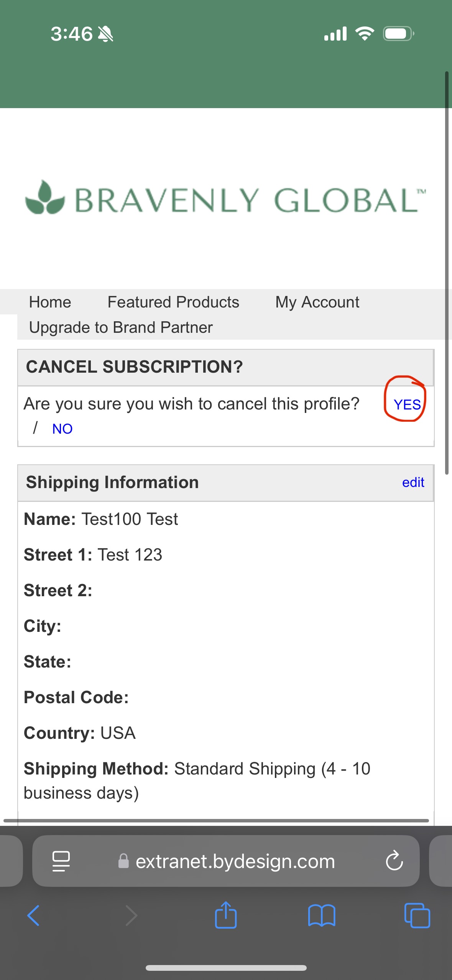Open Safari bookmarks book icon

322,916
